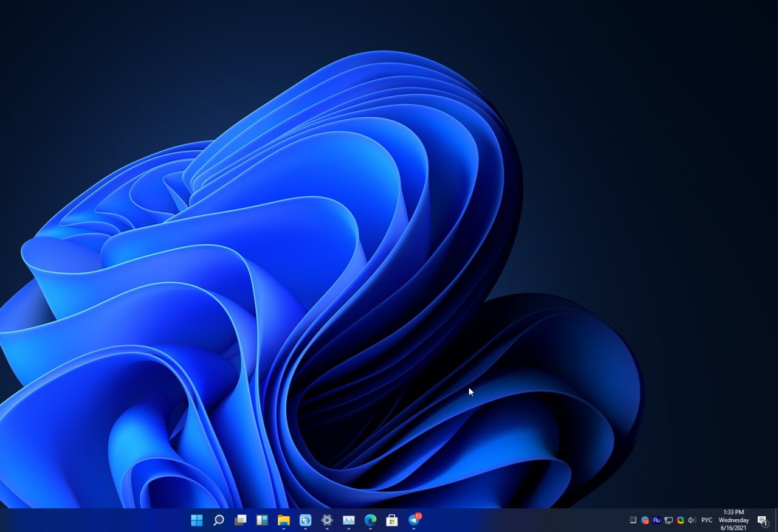
Task: Open Settings gear on taskbar
Action: [x=327, y=520]
